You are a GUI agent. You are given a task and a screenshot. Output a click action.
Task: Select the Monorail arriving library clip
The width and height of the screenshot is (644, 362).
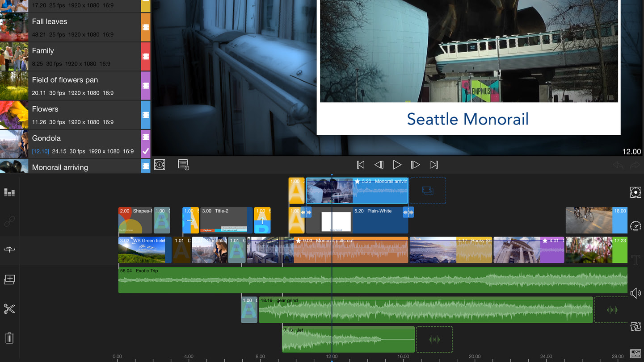75,166
